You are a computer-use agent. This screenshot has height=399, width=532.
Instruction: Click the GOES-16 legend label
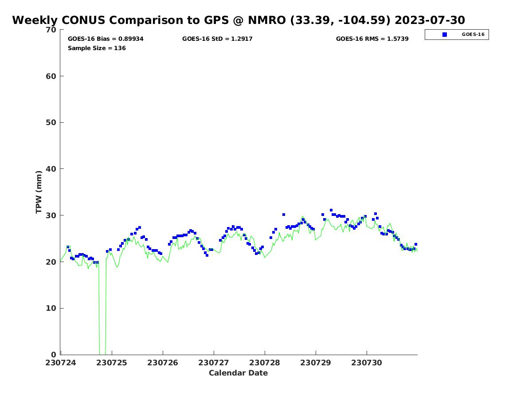click(x=473, y=34)
